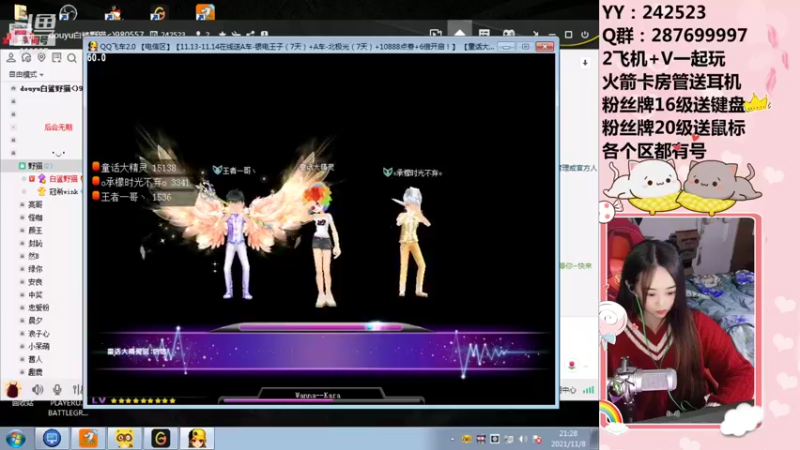Viewport: 800px width, 450px height.
Task: Open the Windows Start menu
Action: coord(16,438)
